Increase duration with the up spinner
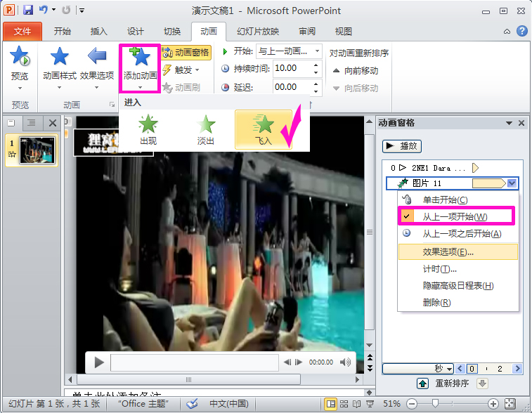Screen dimensions: 532x413 coord(316,65)
